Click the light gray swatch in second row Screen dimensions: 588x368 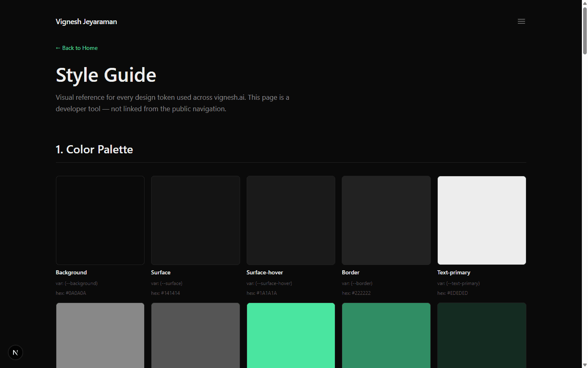(100, 335)
